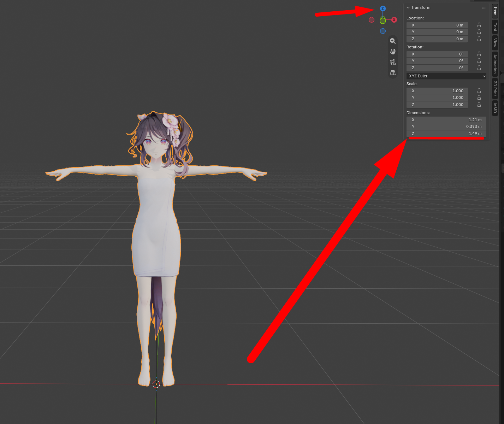
Task: Lock the Rotation Z value
Action: click(479, 68)
